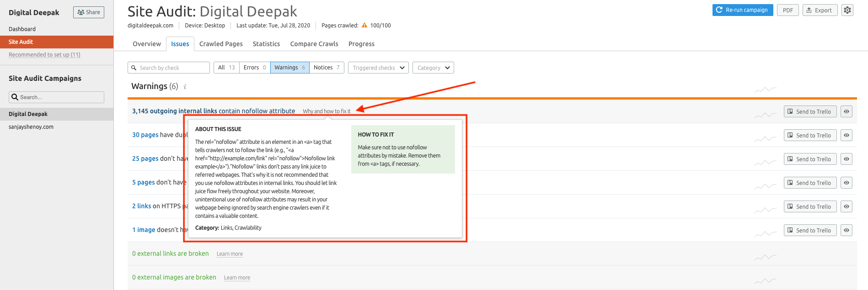Click the Export button

[x=820, y=10]
